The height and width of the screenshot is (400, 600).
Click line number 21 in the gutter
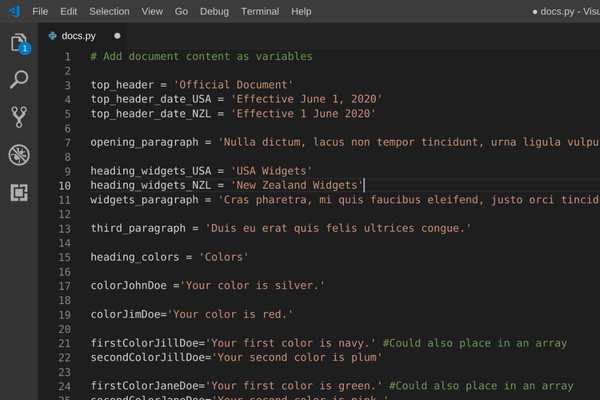tap(65, 343)
